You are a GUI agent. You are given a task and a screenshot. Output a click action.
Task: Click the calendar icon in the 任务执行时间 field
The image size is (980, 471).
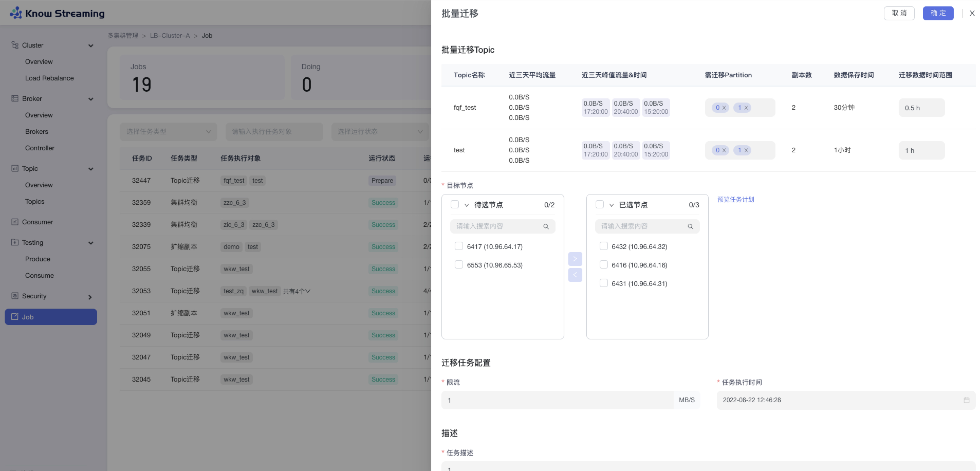point(966,400)
